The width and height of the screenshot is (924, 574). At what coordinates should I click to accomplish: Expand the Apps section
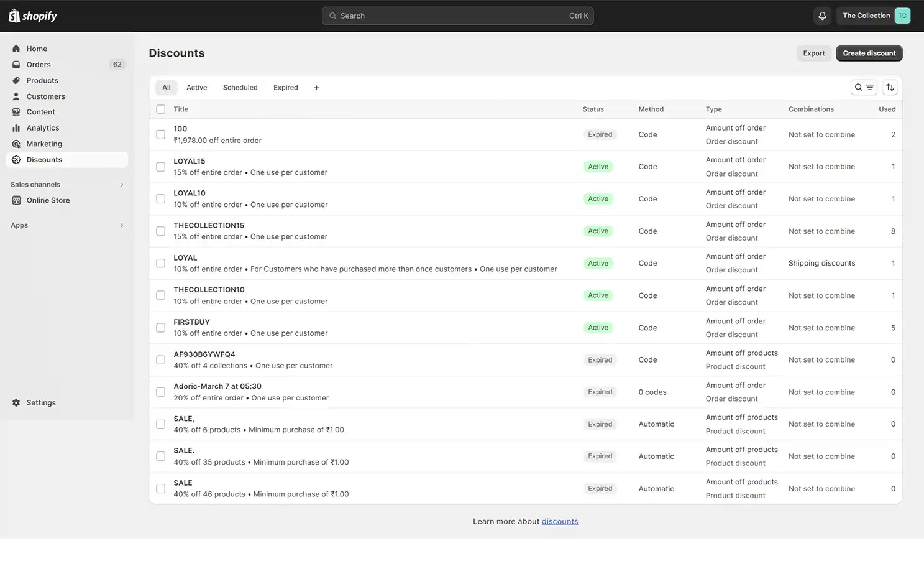(121, 225)
